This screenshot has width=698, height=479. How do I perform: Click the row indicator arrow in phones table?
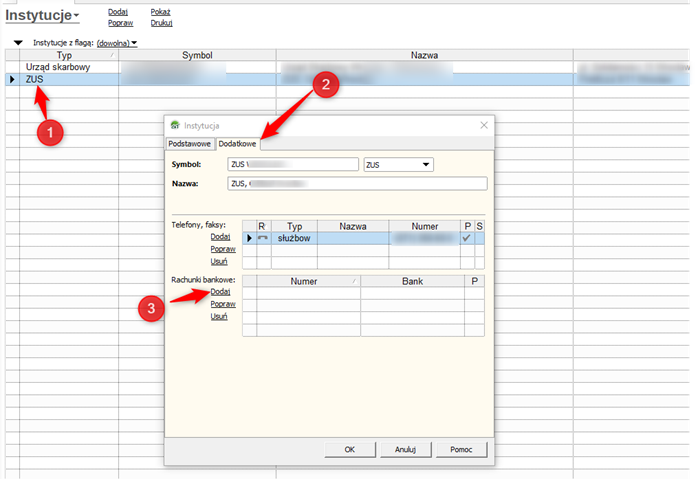249,238
